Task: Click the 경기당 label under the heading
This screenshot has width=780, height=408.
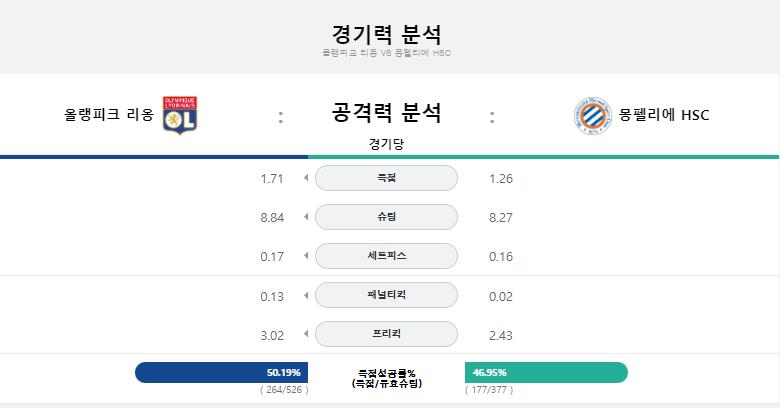Action: (386, 144)
